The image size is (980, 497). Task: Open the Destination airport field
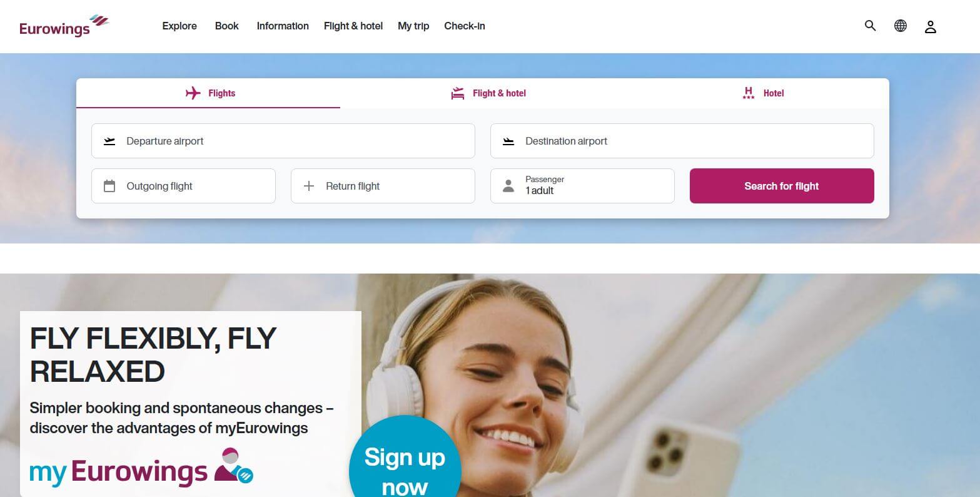click(682, 141)
